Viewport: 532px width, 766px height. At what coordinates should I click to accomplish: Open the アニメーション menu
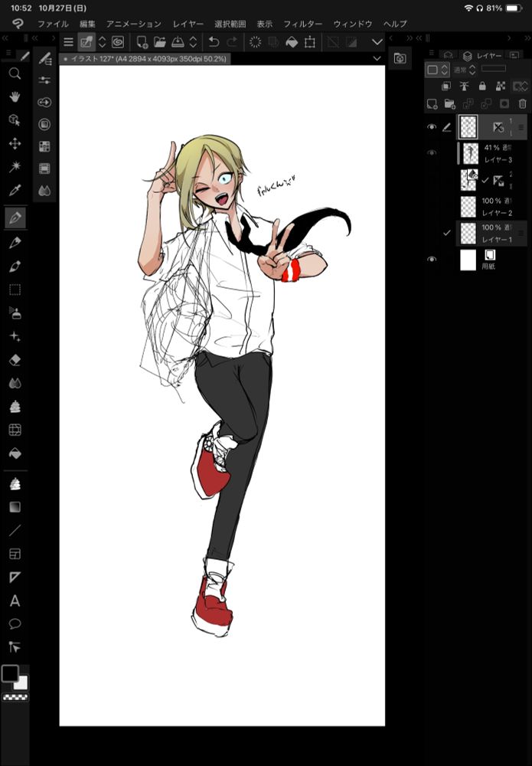(134, 24)
